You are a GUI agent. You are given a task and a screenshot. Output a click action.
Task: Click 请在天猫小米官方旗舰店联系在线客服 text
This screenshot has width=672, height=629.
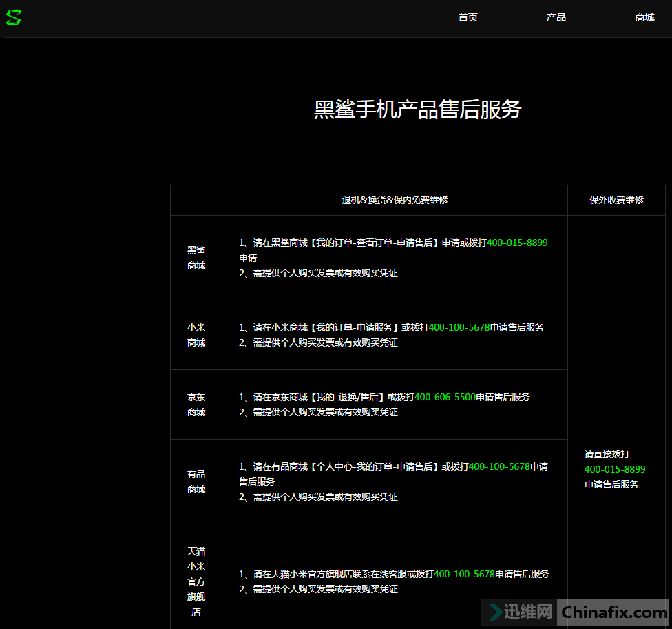(x=330, y=574)
